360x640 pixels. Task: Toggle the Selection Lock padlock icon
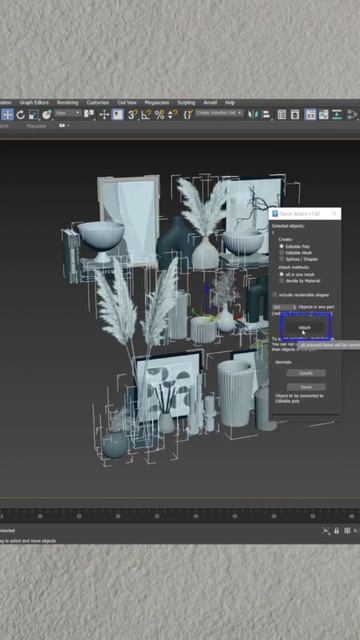coord(336,531)
